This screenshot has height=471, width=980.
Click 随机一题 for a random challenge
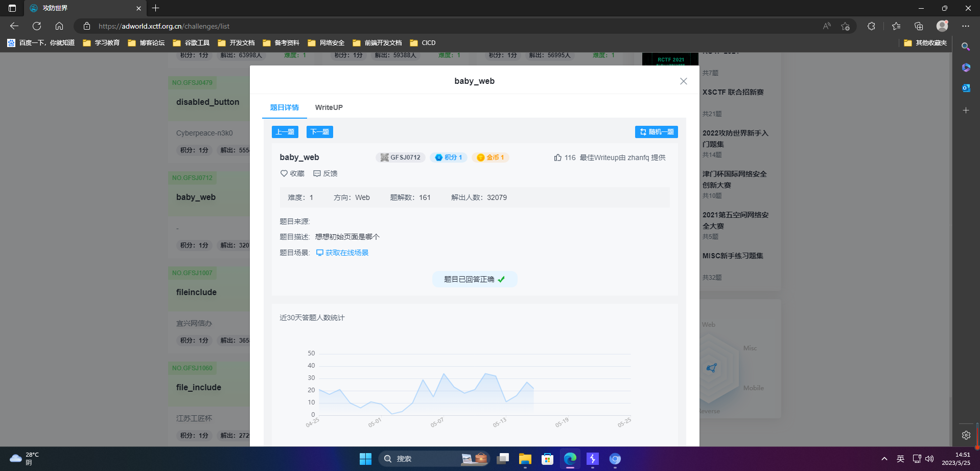point(656,131)
